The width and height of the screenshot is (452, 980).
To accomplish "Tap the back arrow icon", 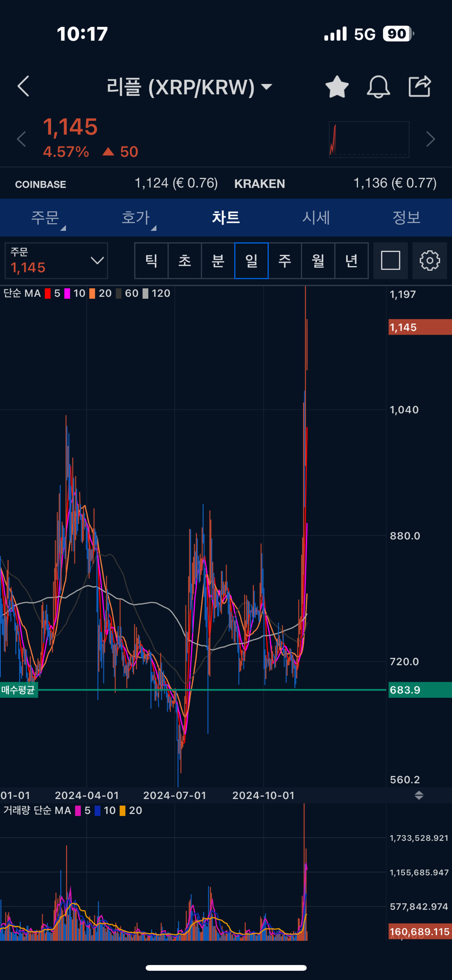I will [23, 86].
